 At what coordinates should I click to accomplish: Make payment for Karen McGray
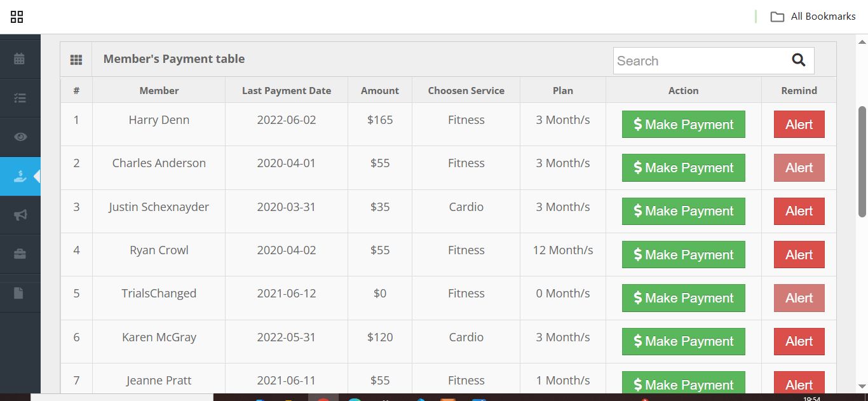pyautogui.click(x=683, y=341)
